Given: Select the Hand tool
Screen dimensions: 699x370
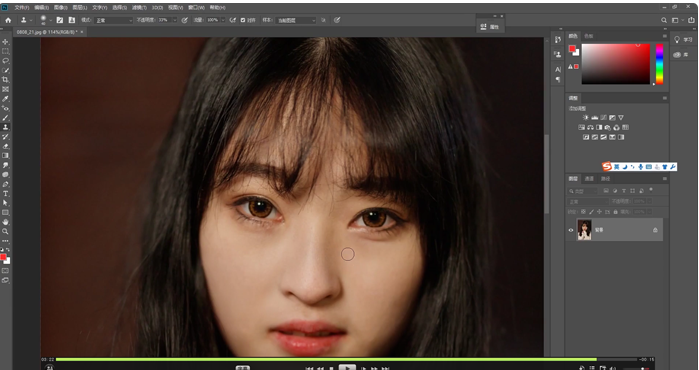Looking at the screenshot, I should click(6, 222).
